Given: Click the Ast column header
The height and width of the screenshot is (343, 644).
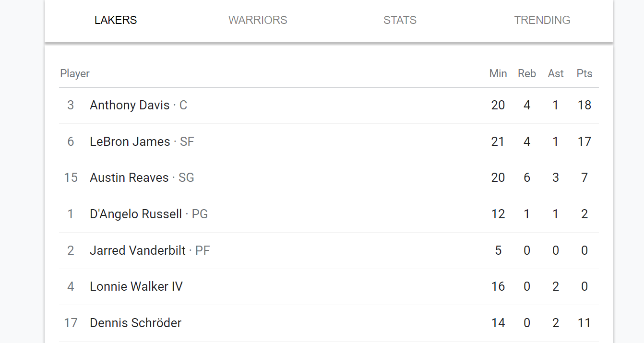Looking at the screenshot, I should coord(556,73).
